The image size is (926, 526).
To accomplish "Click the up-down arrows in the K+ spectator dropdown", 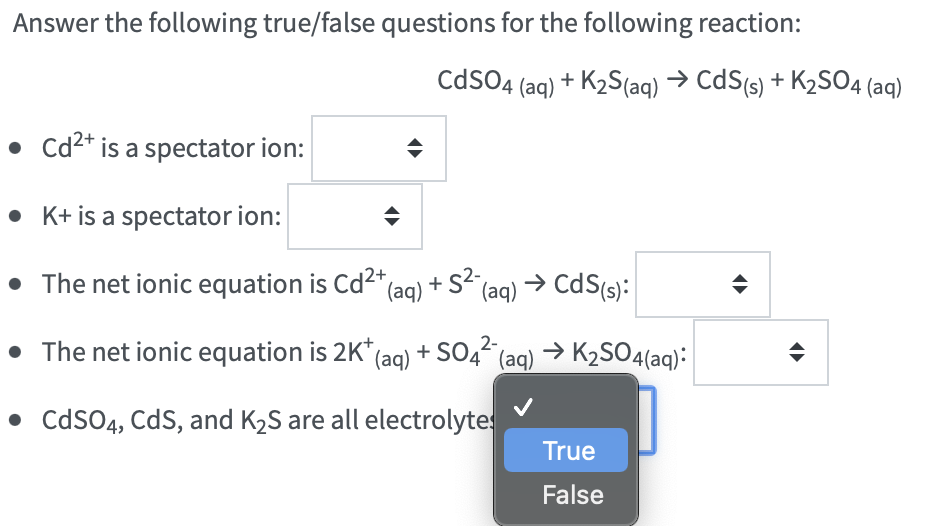I will [392, 217].
